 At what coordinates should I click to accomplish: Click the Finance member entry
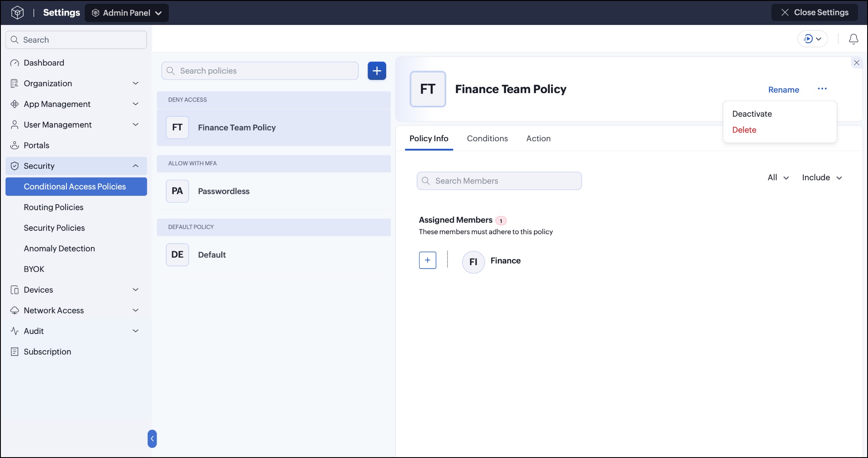492,262
